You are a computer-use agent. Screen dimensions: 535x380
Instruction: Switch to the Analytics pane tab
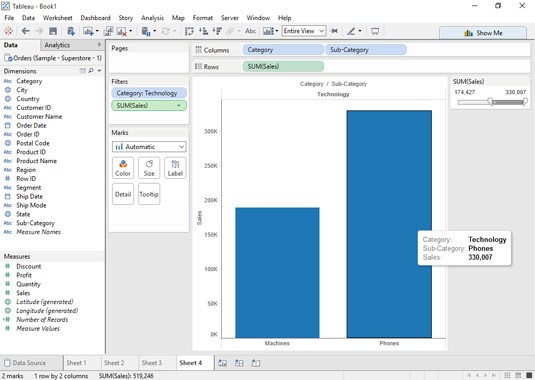[x=57, y=45]
